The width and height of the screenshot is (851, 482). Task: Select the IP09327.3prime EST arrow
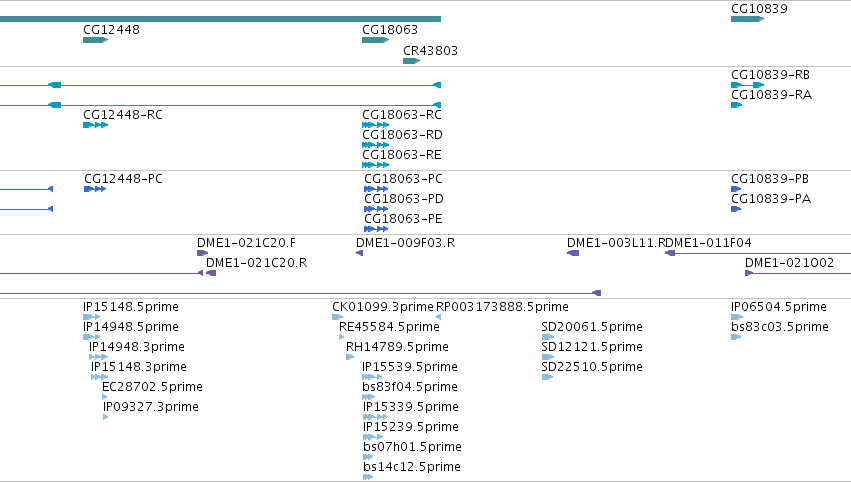tap(105, 417)
